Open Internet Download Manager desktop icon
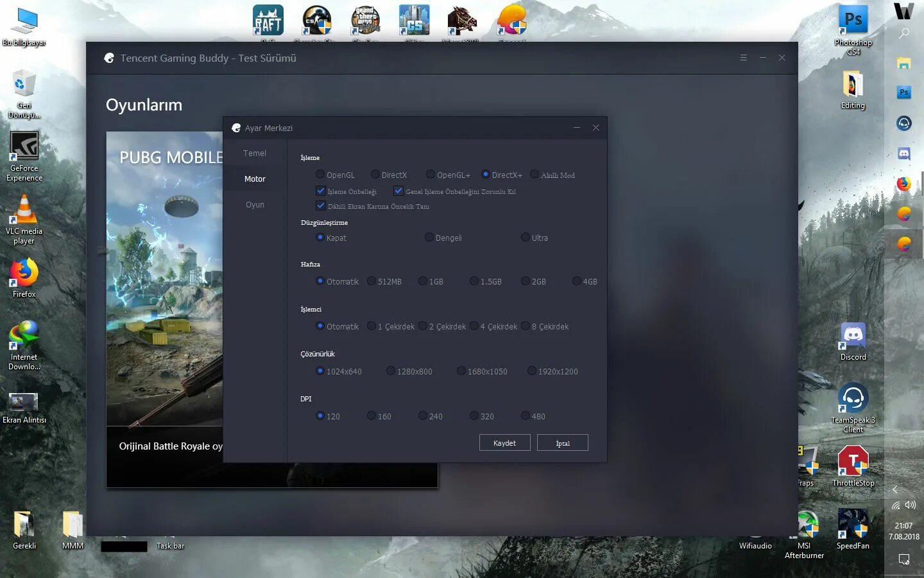The image size is (924, 578). 24,346
